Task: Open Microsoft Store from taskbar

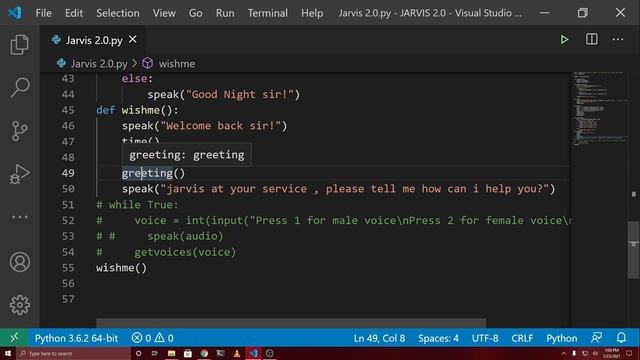Action: [188, 353]
